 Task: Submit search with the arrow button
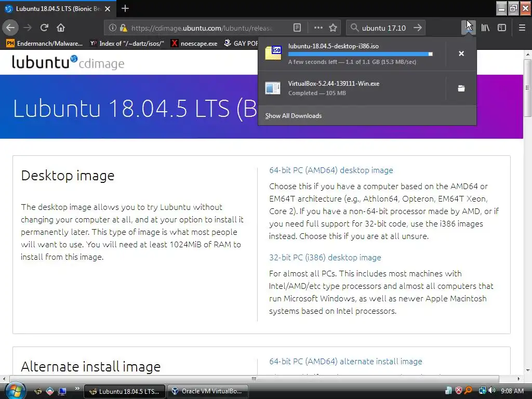point(418,28)
